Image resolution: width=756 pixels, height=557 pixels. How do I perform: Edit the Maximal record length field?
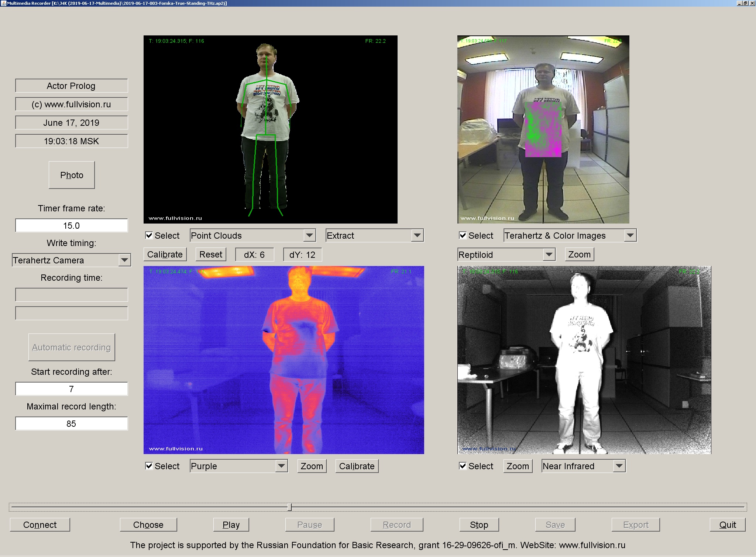(71, 423)
